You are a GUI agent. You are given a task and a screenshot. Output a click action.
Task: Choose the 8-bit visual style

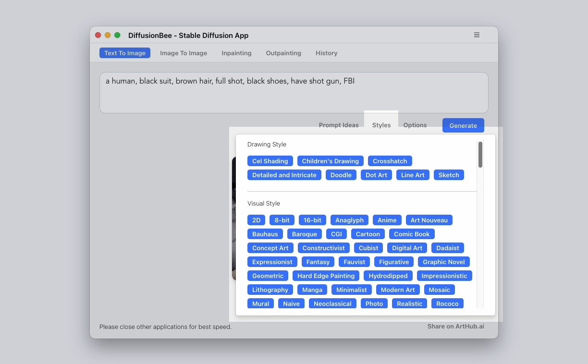point(282,220)
